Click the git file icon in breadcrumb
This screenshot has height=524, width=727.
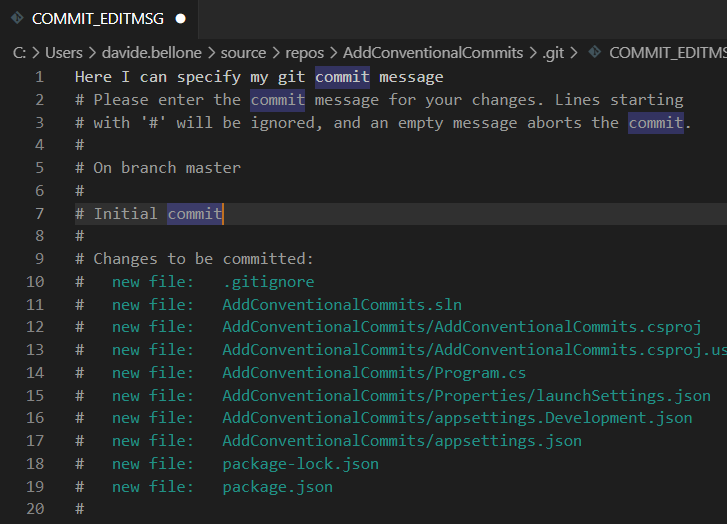click(x=594, y=52)
